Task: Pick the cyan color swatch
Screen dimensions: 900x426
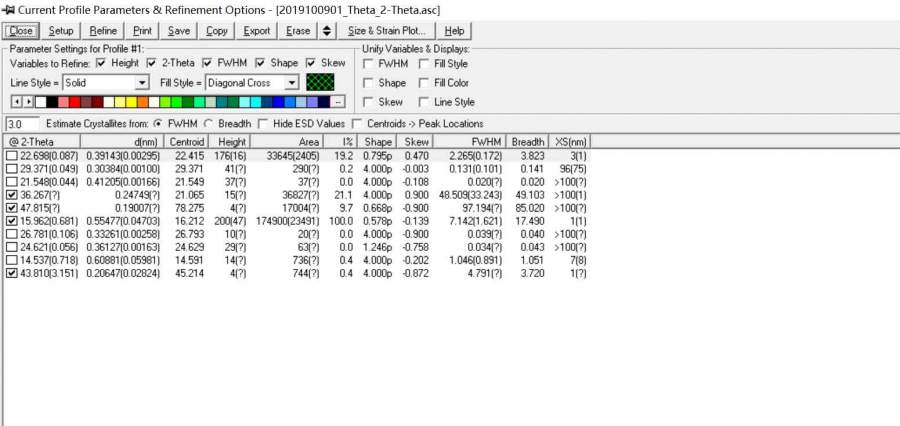Action: (256, 102)
